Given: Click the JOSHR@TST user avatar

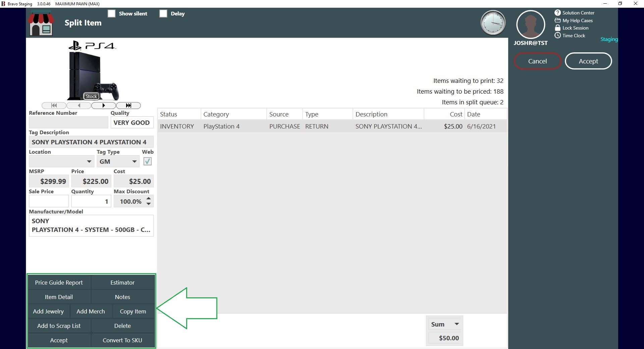Looking at the screenshot, I should (531, 24).
